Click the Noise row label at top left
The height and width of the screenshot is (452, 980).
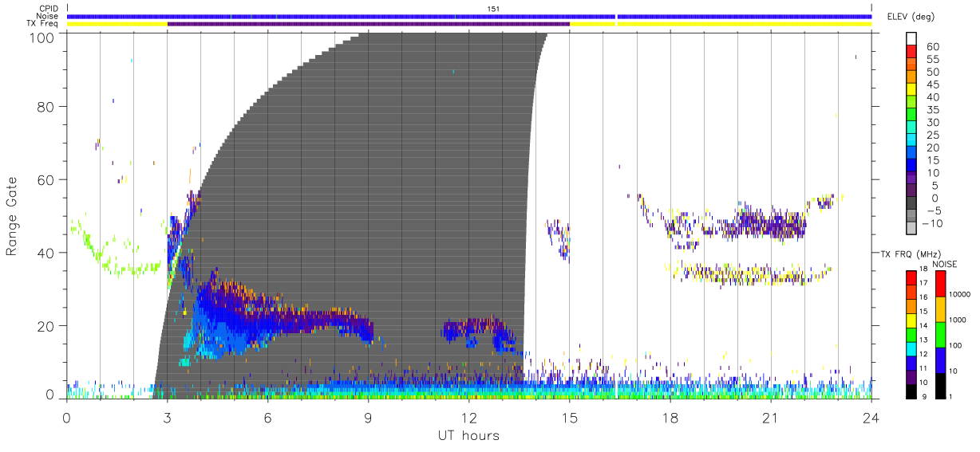coord(48,16)
